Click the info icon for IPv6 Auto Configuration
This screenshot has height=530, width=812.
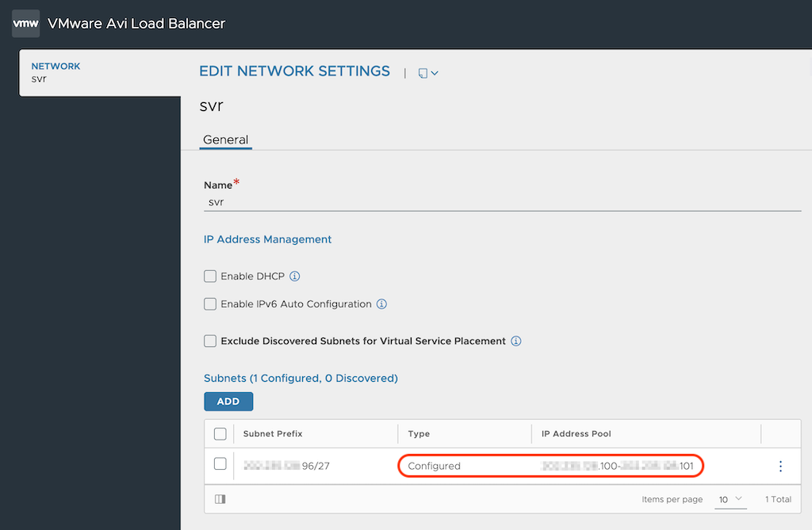click(381, 304)
